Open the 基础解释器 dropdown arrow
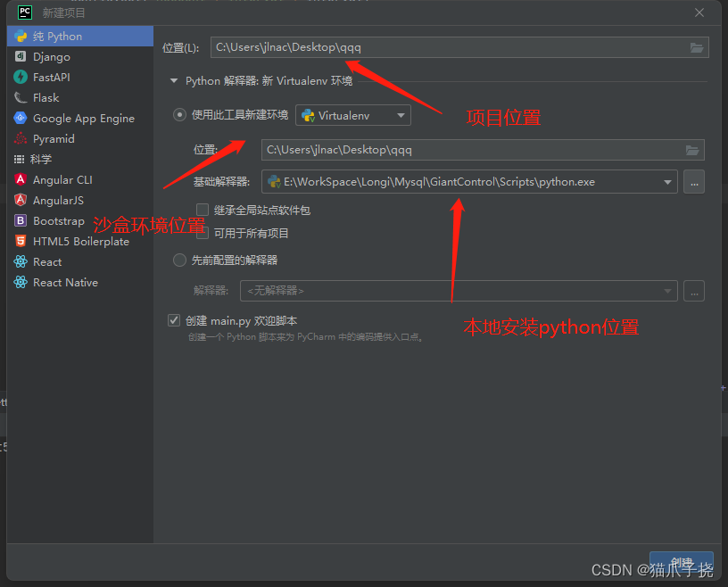This screenshot has height=587, width=728. (667, 182)
